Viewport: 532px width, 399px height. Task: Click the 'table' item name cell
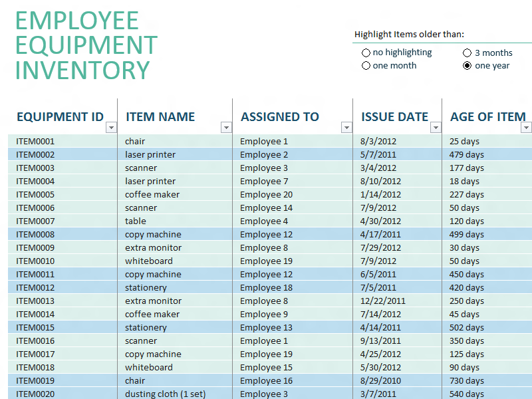175,221
